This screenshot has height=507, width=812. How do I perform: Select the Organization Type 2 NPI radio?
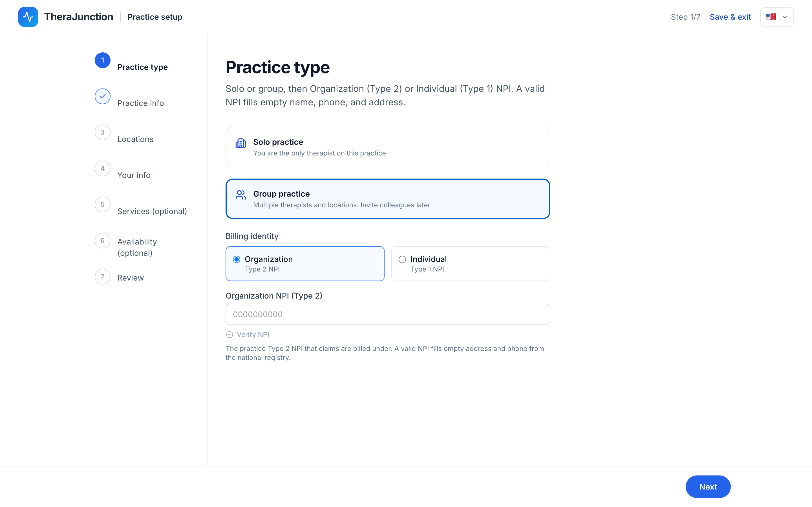pos(237,259)
